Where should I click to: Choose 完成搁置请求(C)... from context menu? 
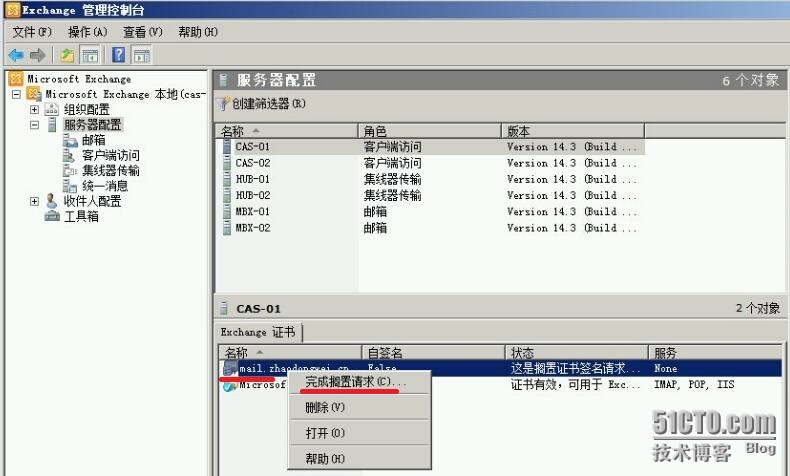pos(359,382)
